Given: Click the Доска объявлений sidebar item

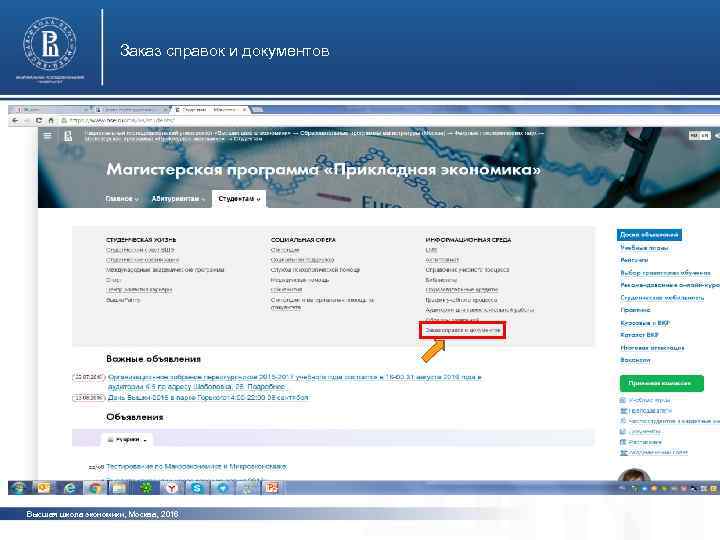Looking at the screenshot, I should coord(649,235).
